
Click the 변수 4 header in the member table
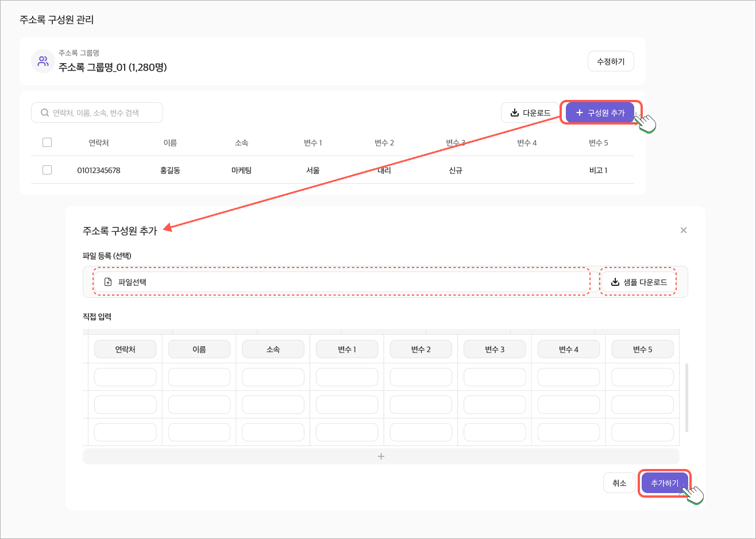tap(527, 142)
